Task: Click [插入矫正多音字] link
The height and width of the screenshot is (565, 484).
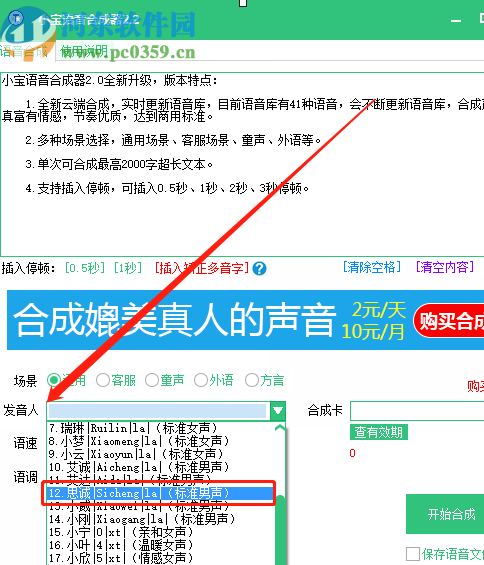Action: (x=202, y=268)
